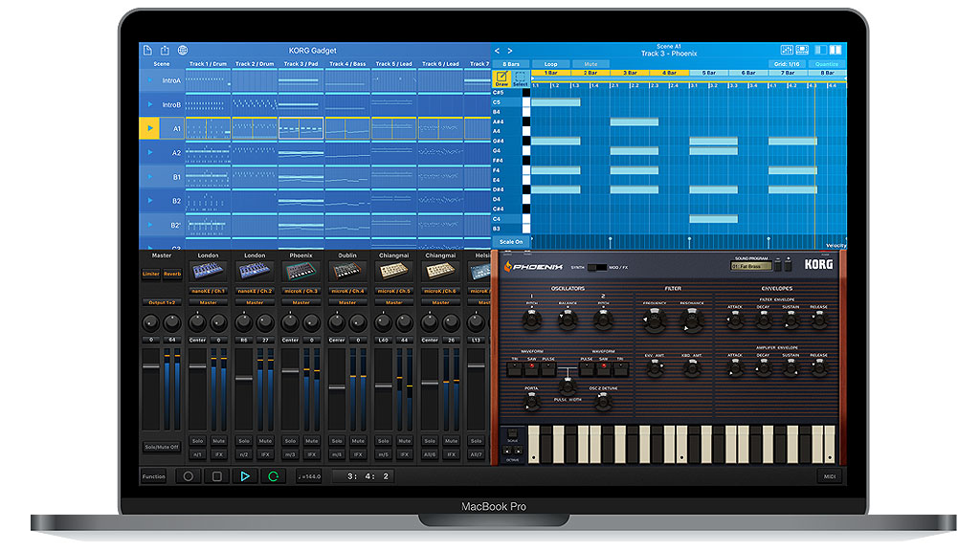980x551 pixels.
Task: Launch the B1 scene with its play arrow
Action: [x=150, y=177]
